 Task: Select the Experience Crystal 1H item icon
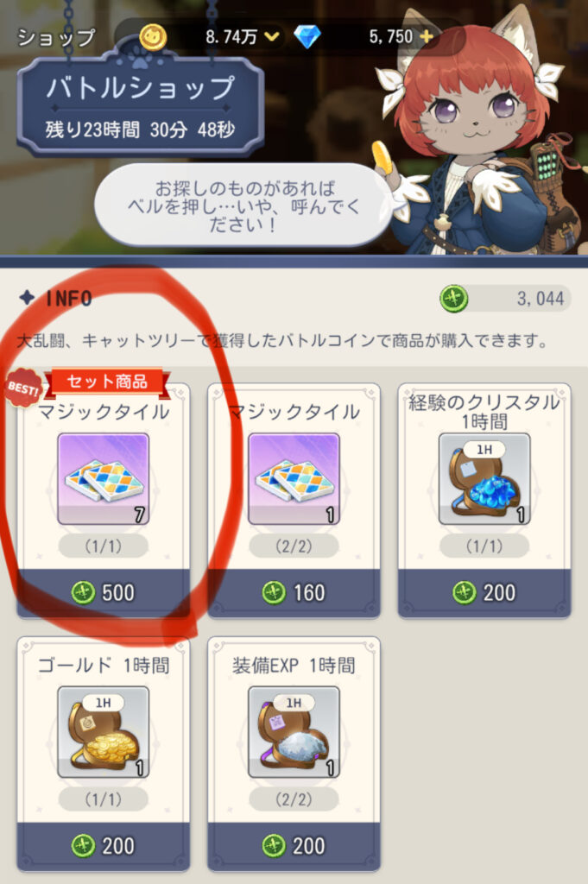pyautogui.click(x=484, y=478)
